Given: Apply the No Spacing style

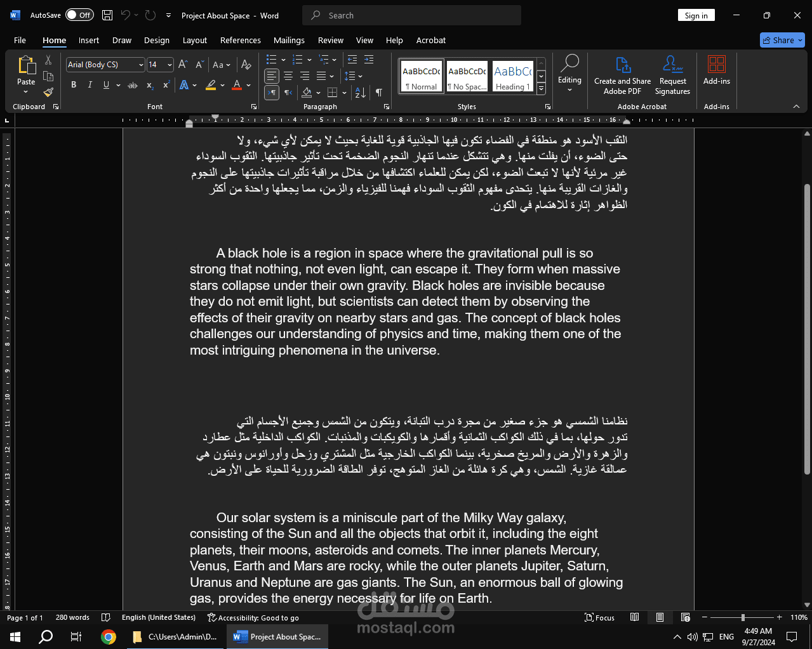Looking at the screenshot, I should [x=467, y=76].
